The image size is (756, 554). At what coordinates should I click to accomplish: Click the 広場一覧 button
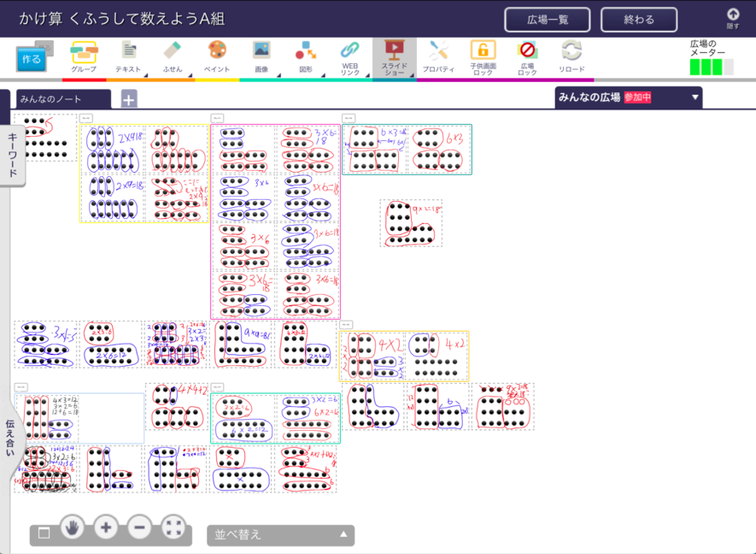[x=547, y=20]
